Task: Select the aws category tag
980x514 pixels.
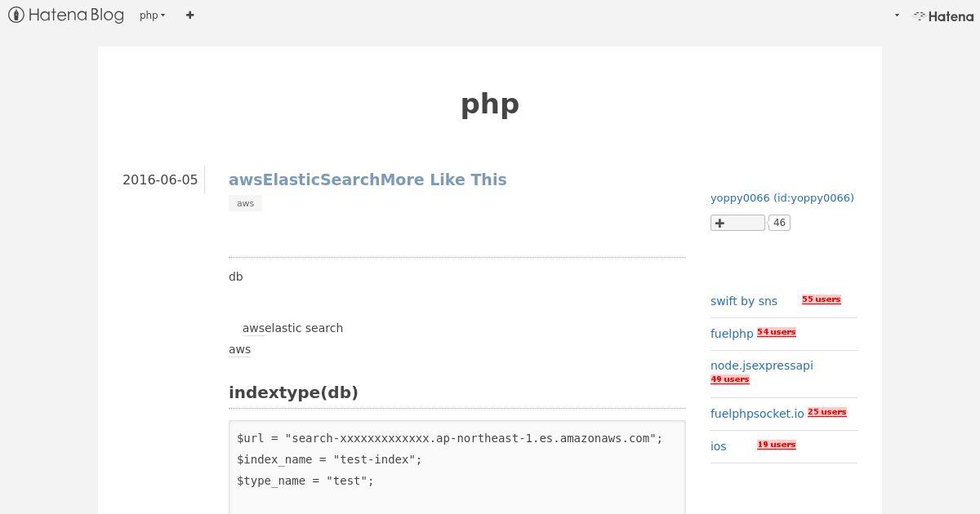Action: pyautogui.click(x=245, y=203)
